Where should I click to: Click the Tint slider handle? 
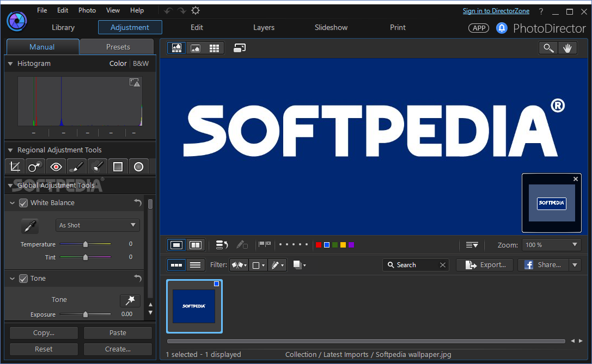click(86, 257)
